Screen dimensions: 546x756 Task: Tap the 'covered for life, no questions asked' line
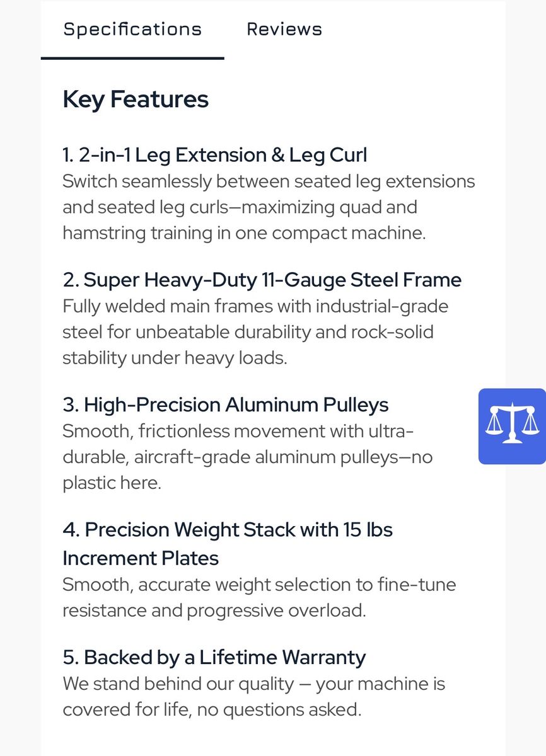click(212, 709)
